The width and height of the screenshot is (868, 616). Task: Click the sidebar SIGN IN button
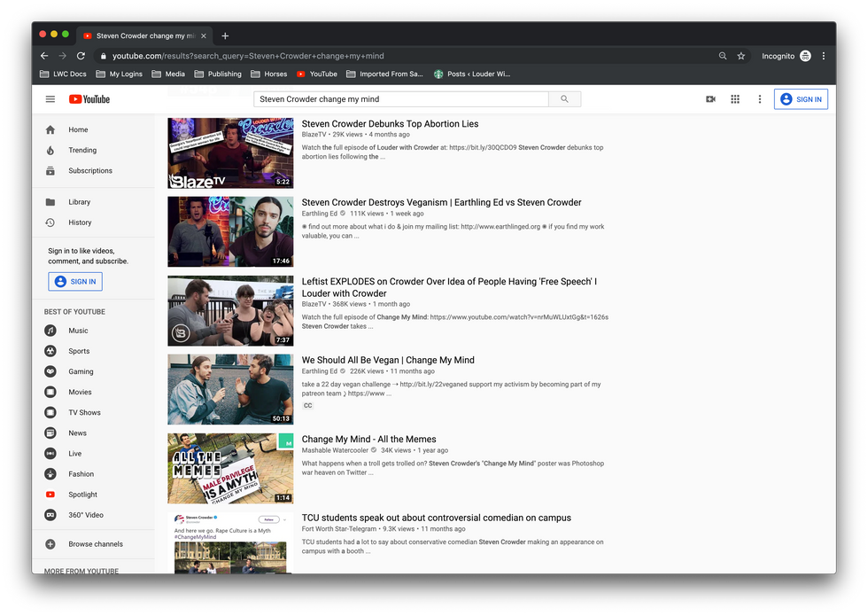75,282
